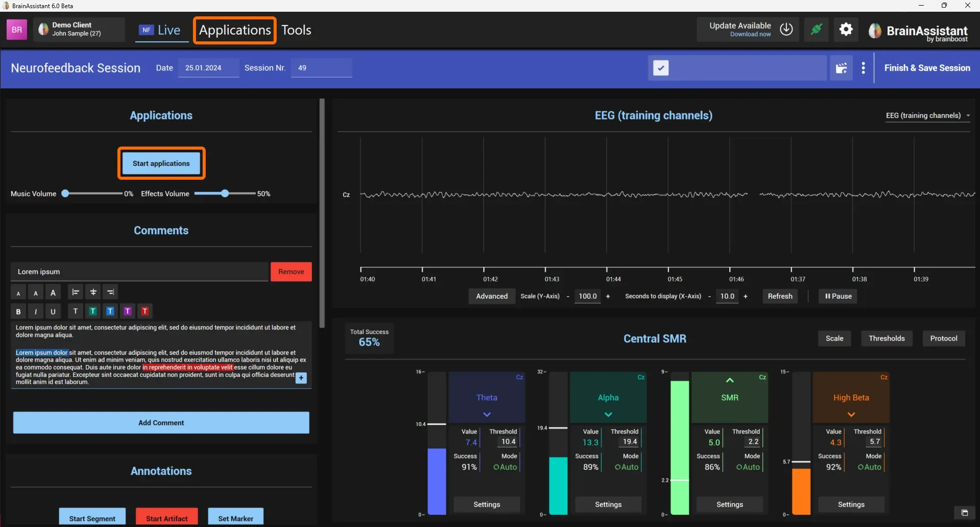Image resolution: width=980 pixels, height=527 pixels.
Task: Click the Effects Volume slider handle
Action: click(x=225, y=194)
